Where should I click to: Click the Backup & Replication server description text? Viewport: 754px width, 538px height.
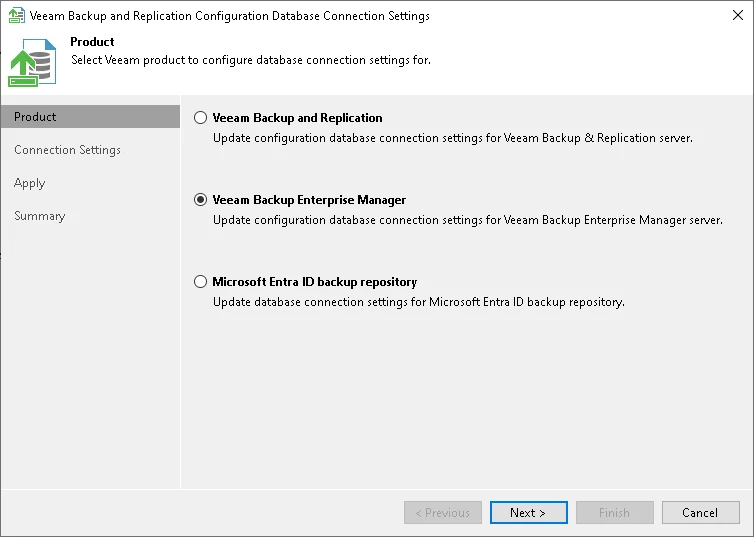pyautogui.click(x=453, y=137)
